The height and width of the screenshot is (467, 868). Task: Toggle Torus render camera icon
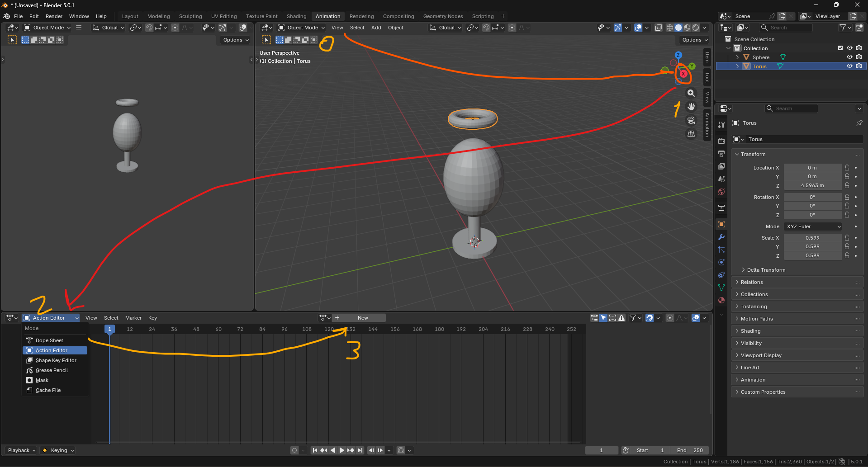coord(859,66)
